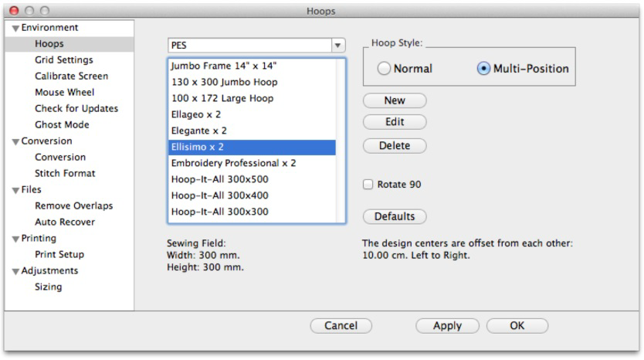Screen dimensions: 644x360
Task: Open Auto Recover preferences
Action: (65, 222)
